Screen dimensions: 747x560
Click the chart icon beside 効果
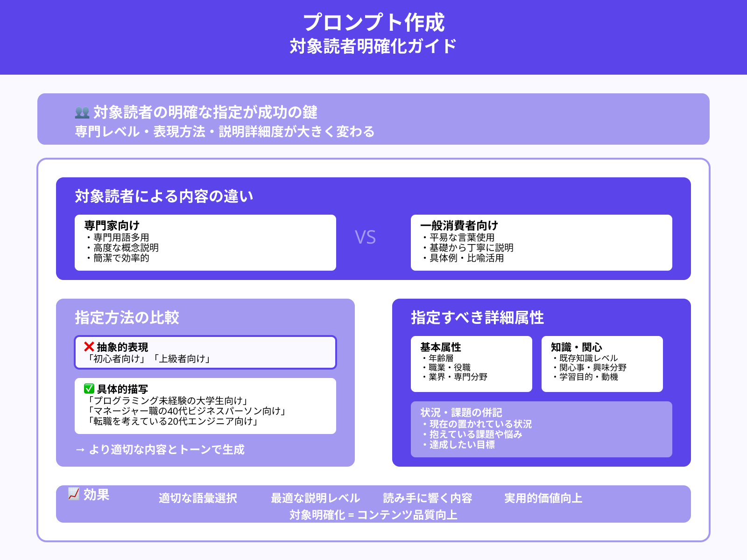pyautogui.click(x=74, y=494)
